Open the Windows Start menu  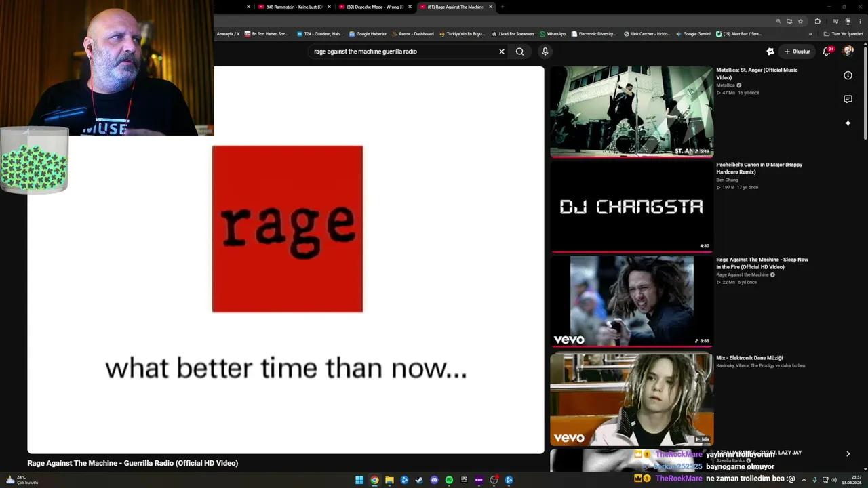pyautogui.click(x=359, y=480)
